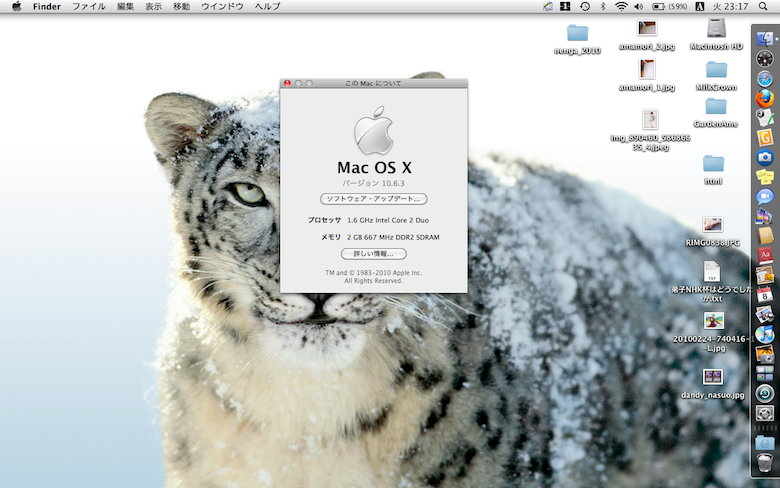780x488 pixels.
Task: Open the blue camera app in Dock
Action: pyautogui.click(x=765, y=157)
